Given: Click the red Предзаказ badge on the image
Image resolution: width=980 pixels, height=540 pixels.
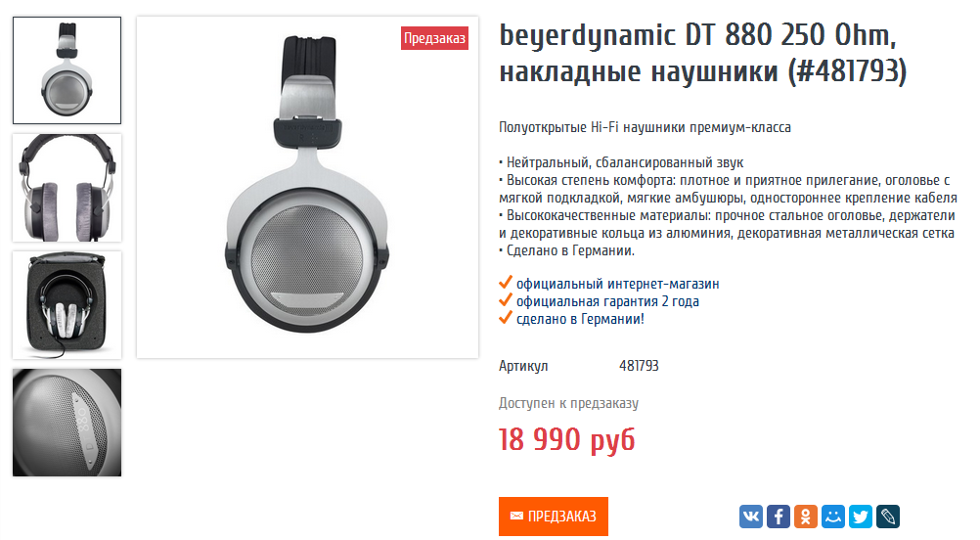Looking at the screenshot, I should [x=434, y=38].
